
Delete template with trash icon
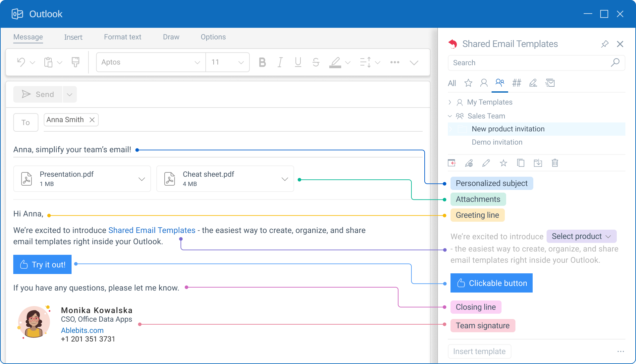point(555,163)
